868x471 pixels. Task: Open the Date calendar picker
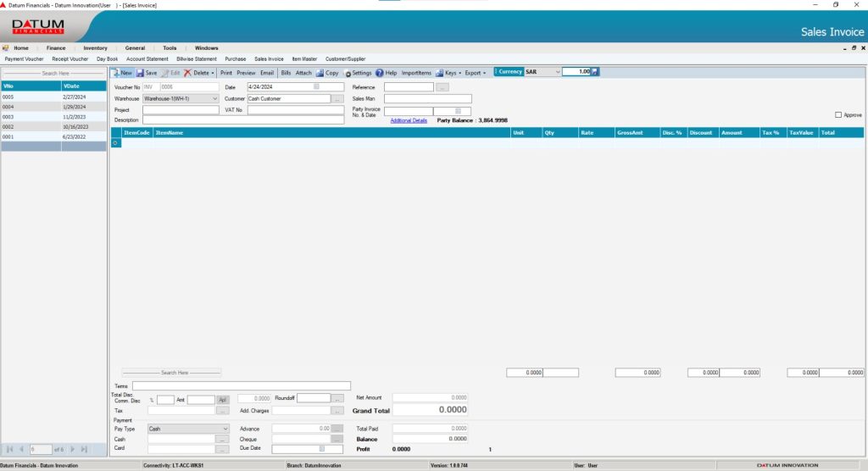click(x=317, y=87)
